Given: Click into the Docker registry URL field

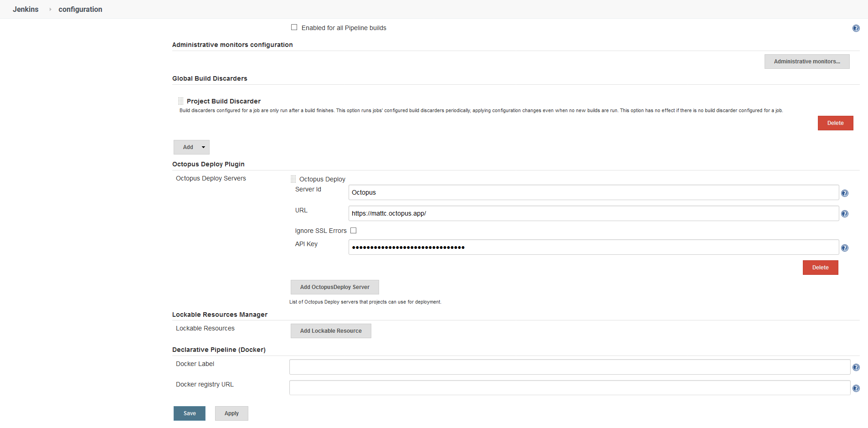Looking at the screenshot, I should [570, 388].
